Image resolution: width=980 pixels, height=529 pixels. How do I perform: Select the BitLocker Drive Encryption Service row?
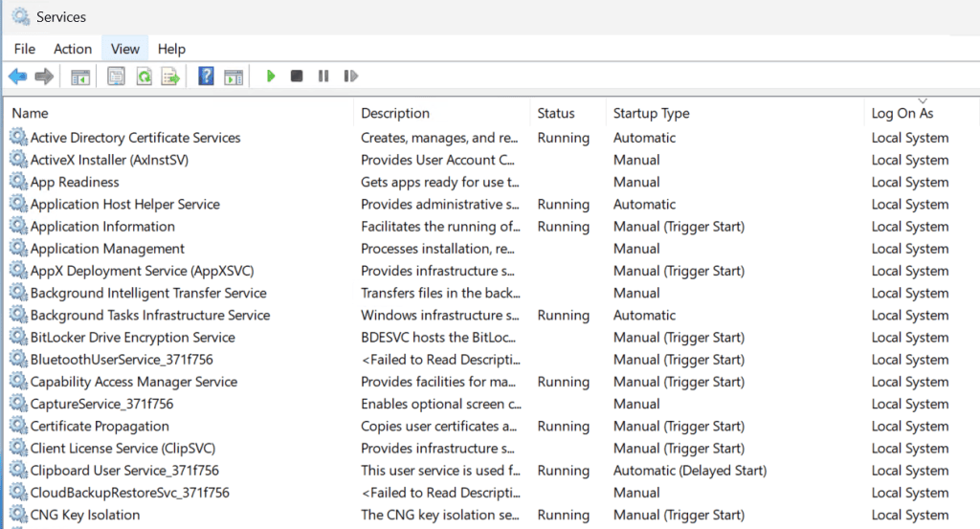click(132, 338)
